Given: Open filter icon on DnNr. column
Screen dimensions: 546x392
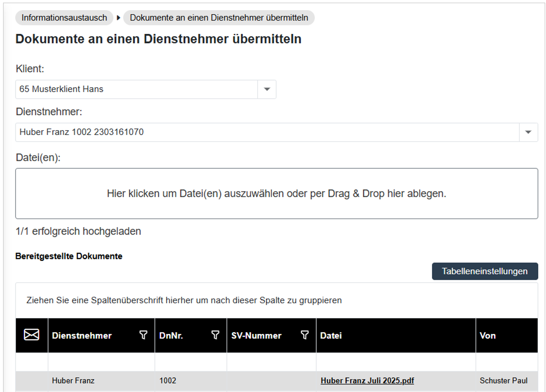Looking at the screenshot, I should point(215,335).
